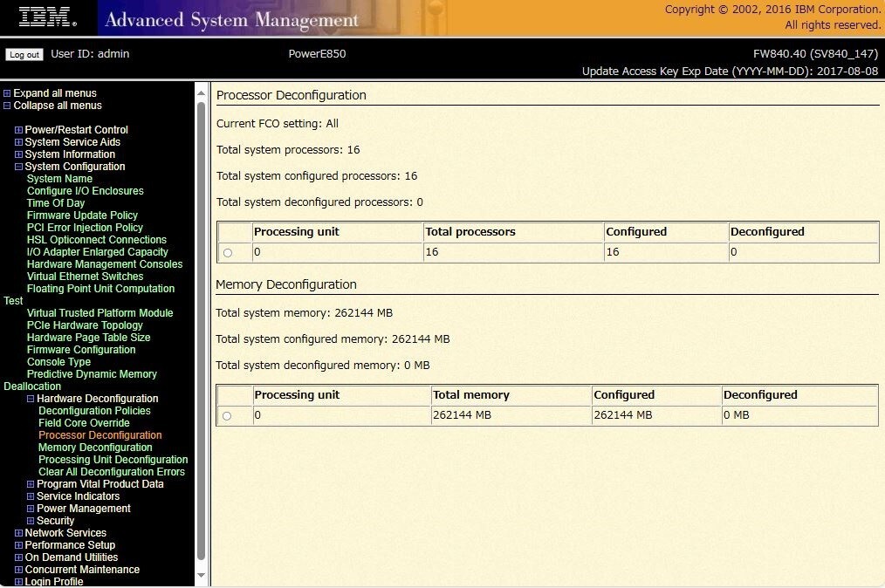This screenshot has height=588, width=885.
Task: Open Hardware Page Table Size page
Action: point(89,338)
